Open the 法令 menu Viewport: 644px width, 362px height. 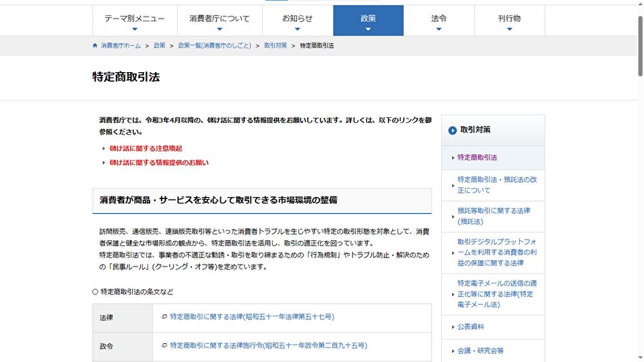coord(439,21)
